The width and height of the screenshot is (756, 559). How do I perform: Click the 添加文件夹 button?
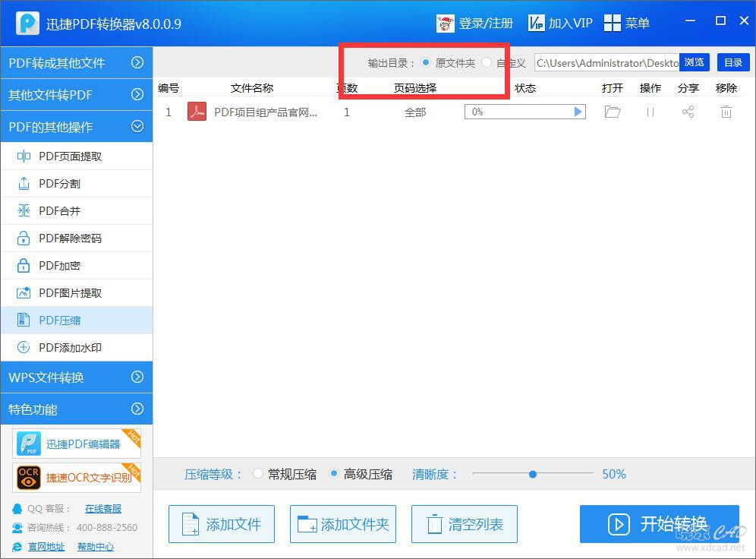click(343, 524)
